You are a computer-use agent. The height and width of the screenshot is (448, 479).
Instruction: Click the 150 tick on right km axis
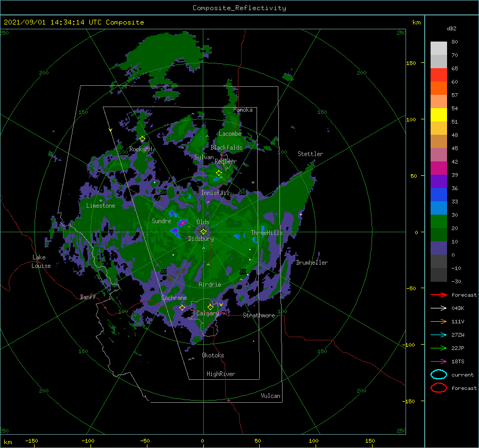(x=411, y=63)
